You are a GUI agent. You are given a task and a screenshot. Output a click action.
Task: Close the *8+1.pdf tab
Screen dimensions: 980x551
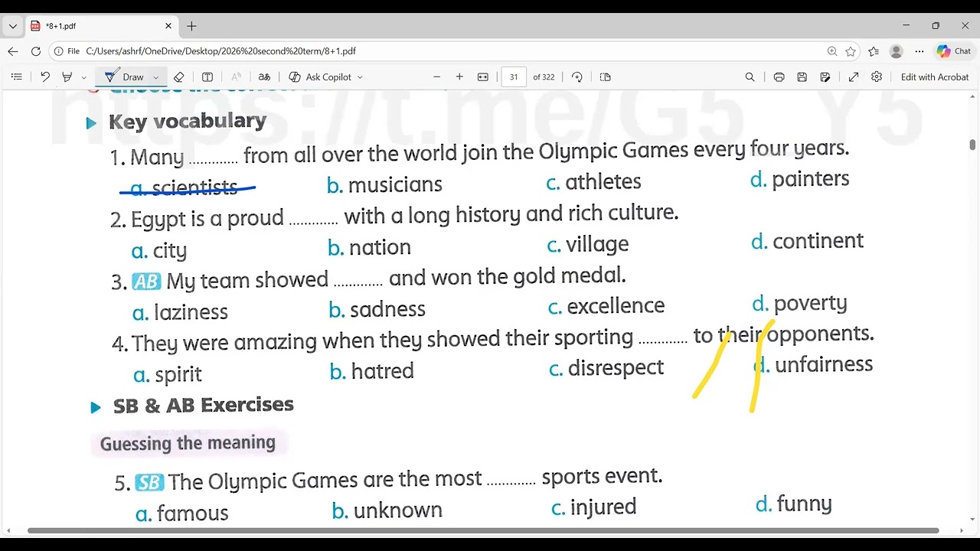[168, 26]
